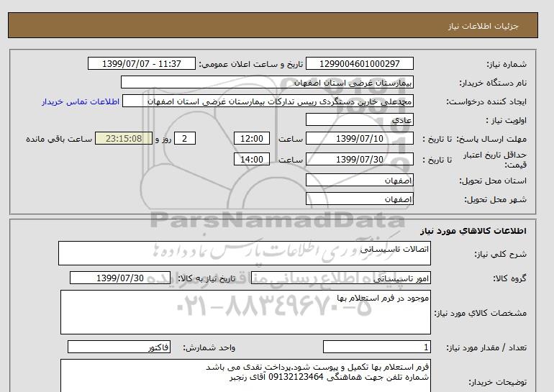Select goods group field امور تاسیساتی
Viewport: 554px width, 392px height.
340,278
